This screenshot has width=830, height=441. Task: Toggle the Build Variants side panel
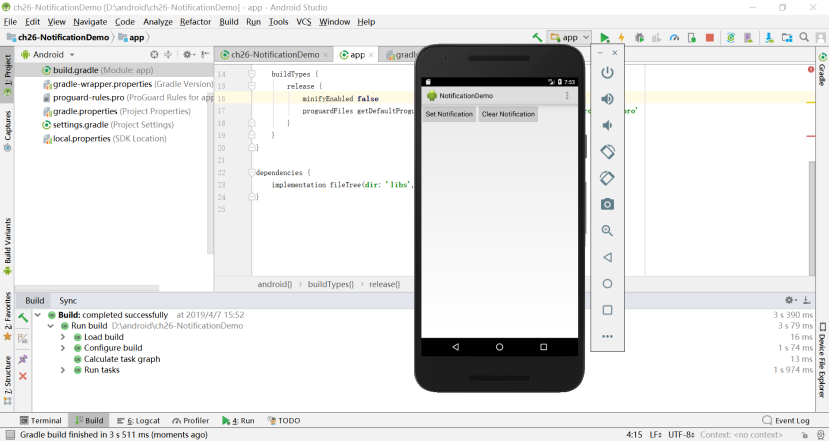click(7, 243)
